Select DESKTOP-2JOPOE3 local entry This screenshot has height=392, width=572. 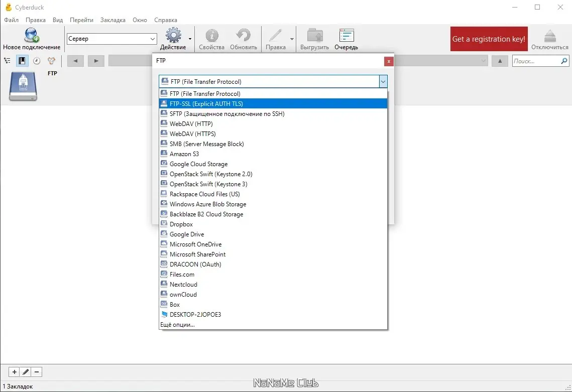(x=273, y=314)
